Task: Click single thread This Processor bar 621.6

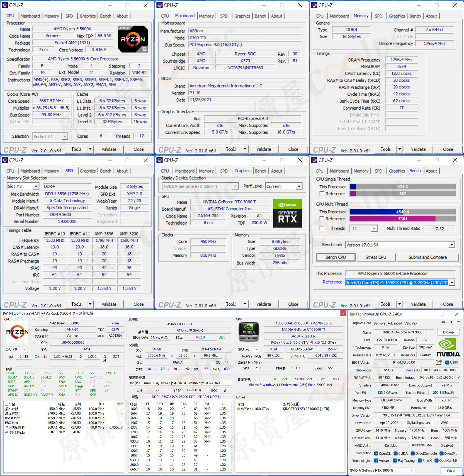Action: [x=403, y=187]
